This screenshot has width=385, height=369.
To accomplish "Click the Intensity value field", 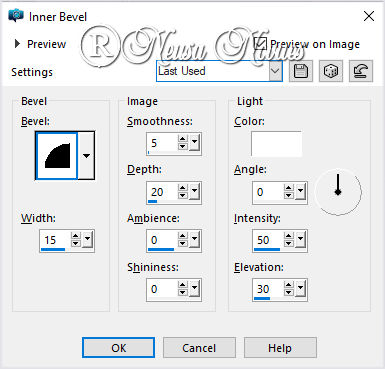I will (x=268, y=240).
